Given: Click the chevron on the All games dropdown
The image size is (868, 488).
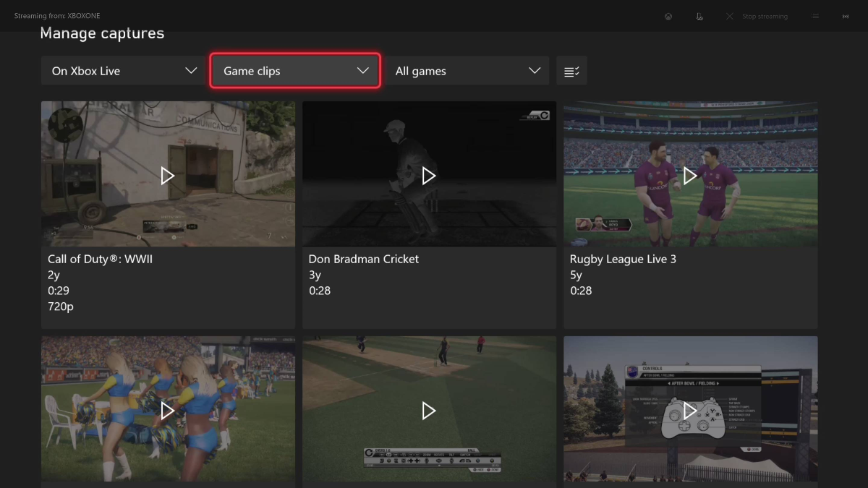Looking at the screenshot, I should pos(535,70).
